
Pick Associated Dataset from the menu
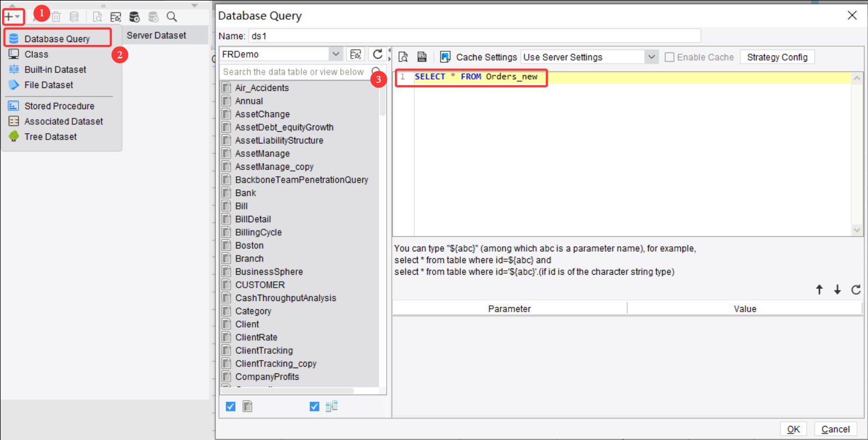point(64,121)
